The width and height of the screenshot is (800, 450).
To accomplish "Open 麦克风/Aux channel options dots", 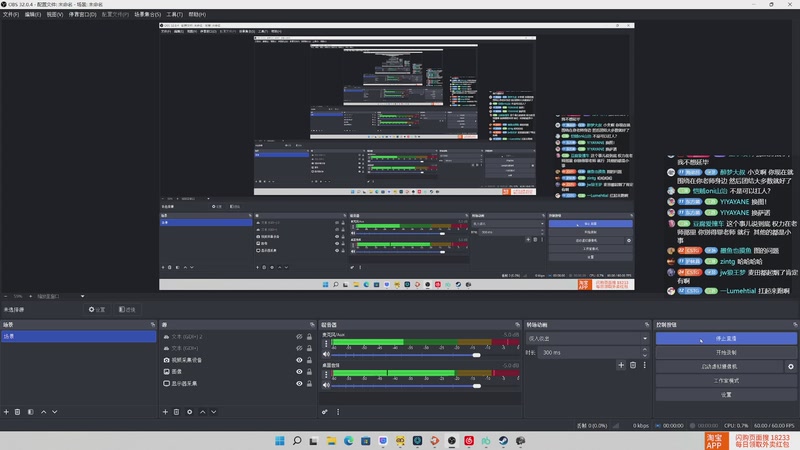I will click(327, 344).
